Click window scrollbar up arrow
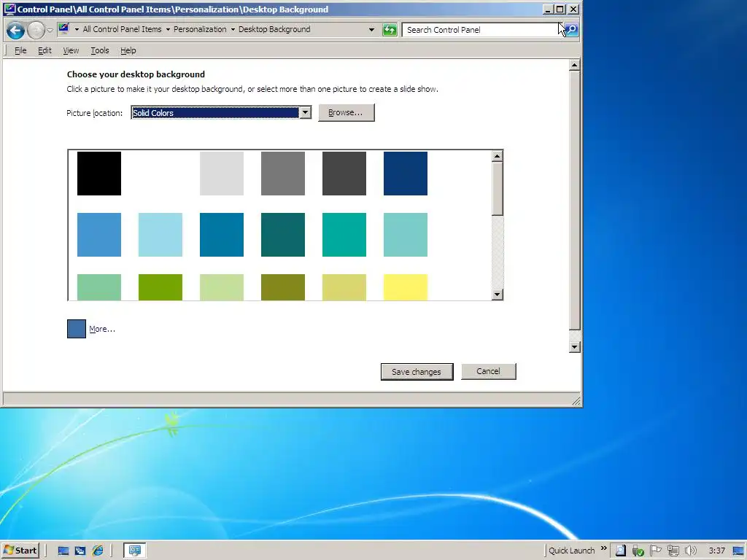This screenshot has width=747, height=560. pos(575,65)
